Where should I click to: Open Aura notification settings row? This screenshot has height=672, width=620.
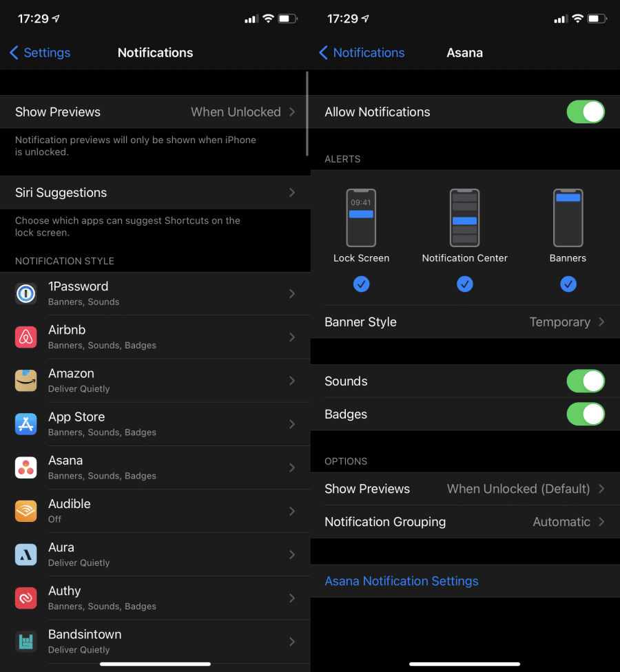point(155,554)
